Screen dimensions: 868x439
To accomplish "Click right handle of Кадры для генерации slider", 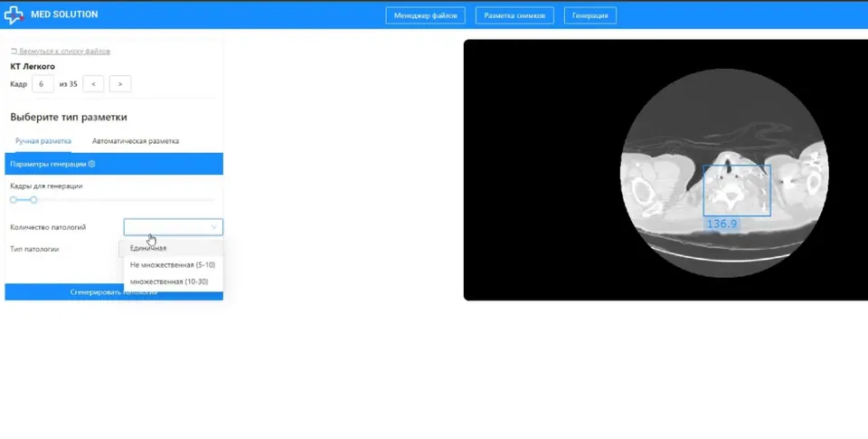I will [33, 199].
